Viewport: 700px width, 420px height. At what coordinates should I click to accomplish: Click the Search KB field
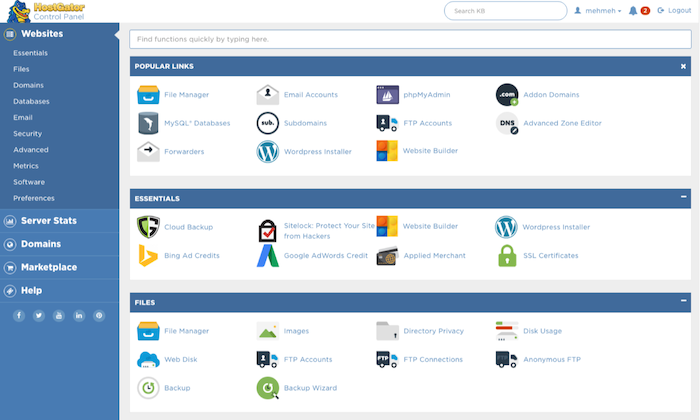click(x=505, y=11)
